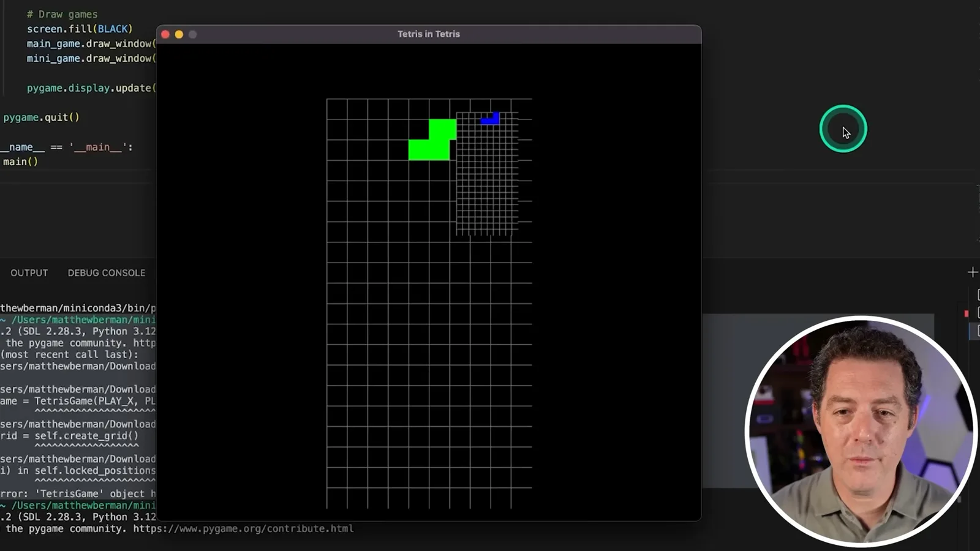980x551 pixels.
Task: Minimize the Tetris in Tetris window
Action: click(x=179, y=34)
